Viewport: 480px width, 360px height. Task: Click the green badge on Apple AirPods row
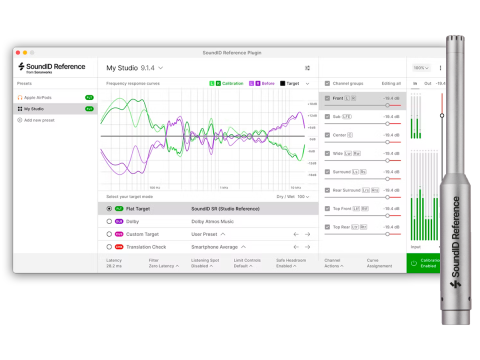click(x=89, y=98)
